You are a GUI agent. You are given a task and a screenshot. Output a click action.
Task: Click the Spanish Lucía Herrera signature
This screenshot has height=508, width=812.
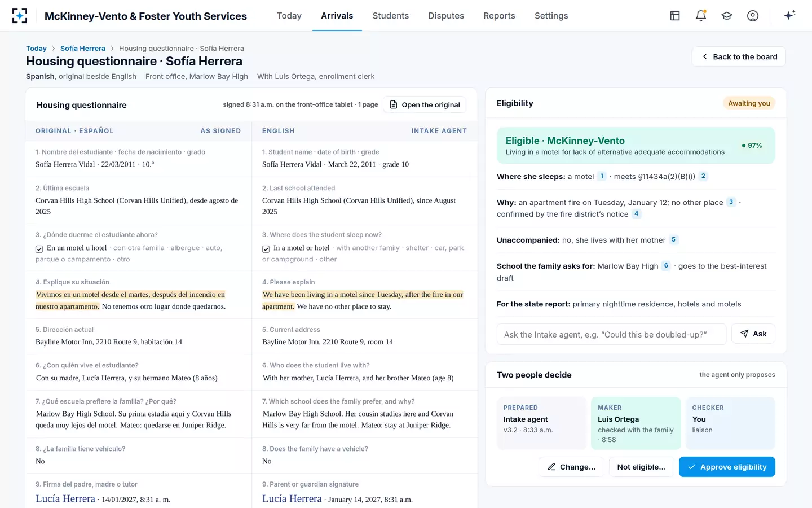[65, 499]
